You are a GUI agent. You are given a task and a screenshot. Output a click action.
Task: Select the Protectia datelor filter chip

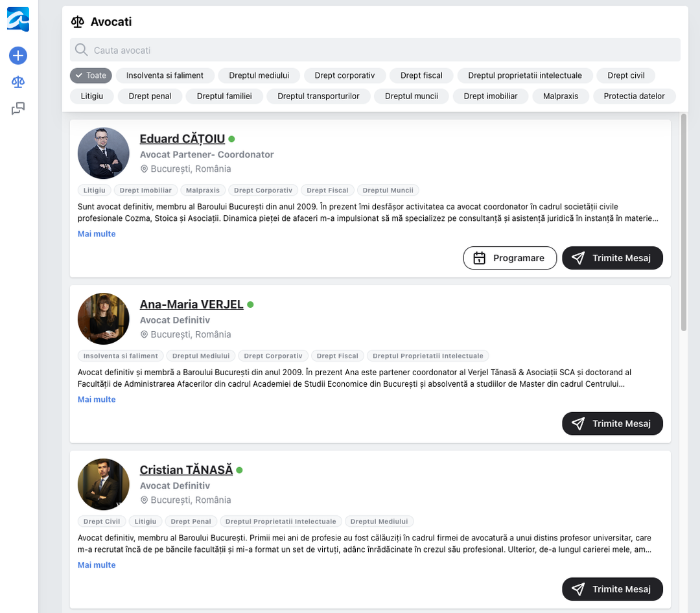point(634,96)
